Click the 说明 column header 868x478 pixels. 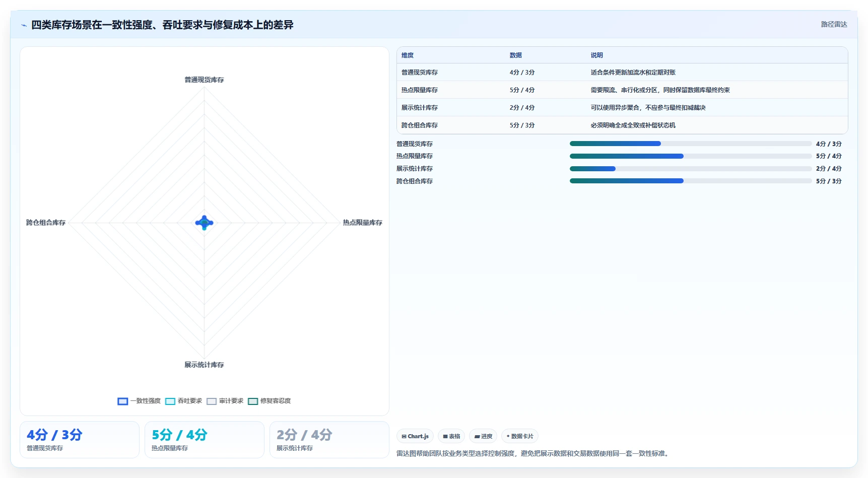coord(596,55)
